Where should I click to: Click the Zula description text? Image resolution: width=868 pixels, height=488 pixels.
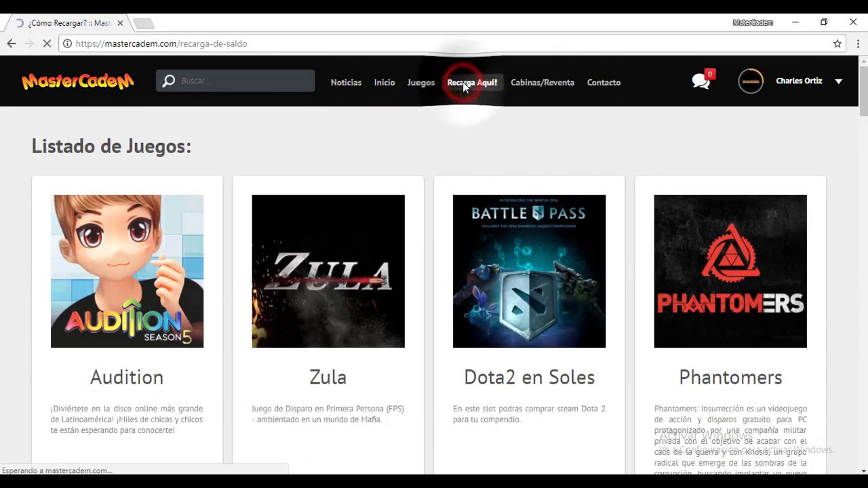tap(328, 414)
